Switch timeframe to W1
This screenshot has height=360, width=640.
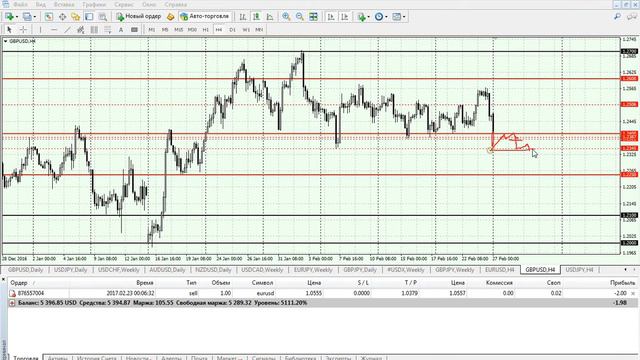[x=246, y=30]
